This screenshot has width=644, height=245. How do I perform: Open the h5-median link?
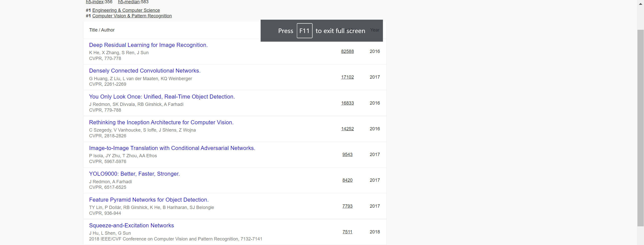click(129, 2)
